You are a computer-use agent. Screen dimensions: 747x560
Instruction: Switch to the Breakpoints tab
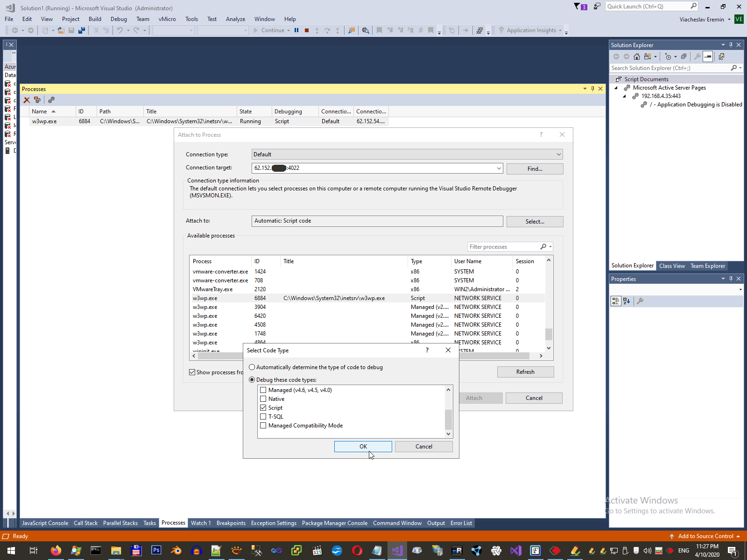tap(231, 523)
